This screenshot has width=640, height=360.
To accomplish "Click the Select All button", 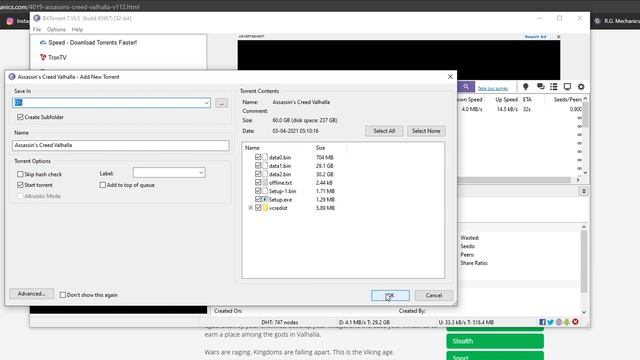I will [384, 131].
